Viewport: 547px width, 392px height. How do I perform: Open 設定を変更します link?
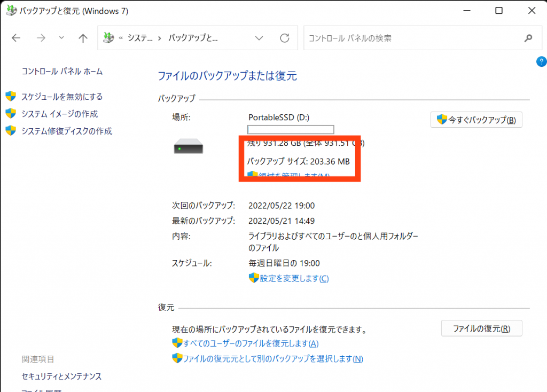click(x=294, y=278)
